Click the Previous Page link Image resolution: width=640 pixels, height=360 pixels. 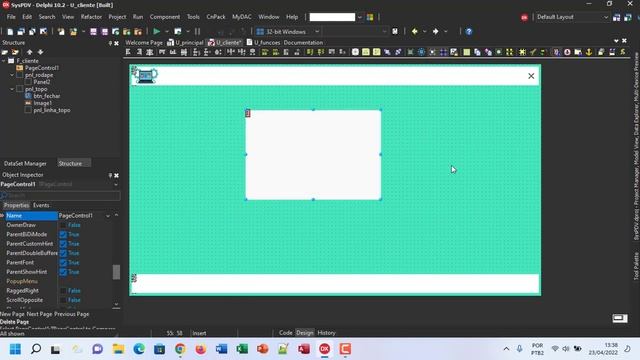[71, 314]
